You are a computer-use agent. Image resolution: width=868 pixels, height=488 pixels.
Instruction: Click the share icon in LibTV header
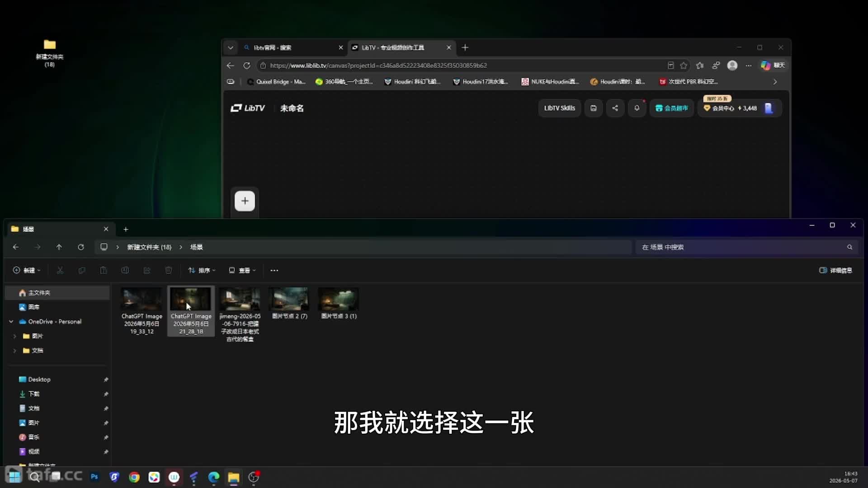[615, 108]
